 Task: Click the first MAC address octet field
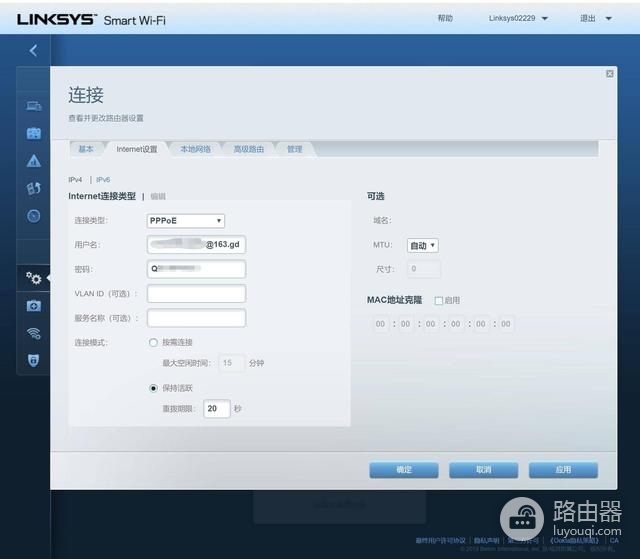point(380,324)
